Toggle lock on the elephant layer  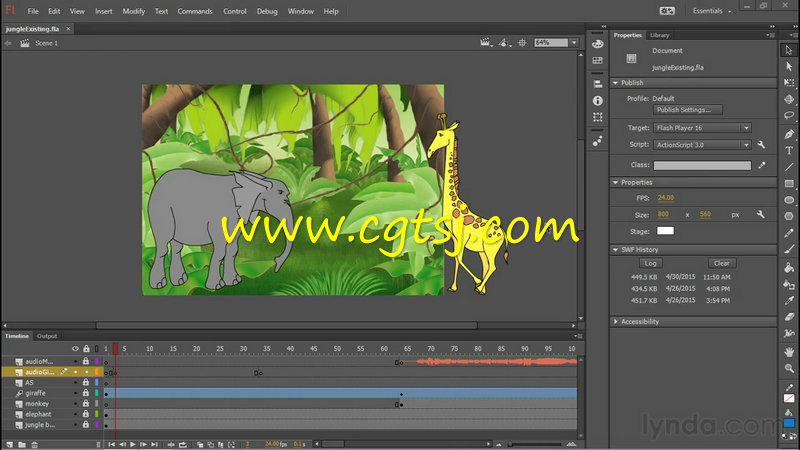pyautogui.click(x=86, y=414)
